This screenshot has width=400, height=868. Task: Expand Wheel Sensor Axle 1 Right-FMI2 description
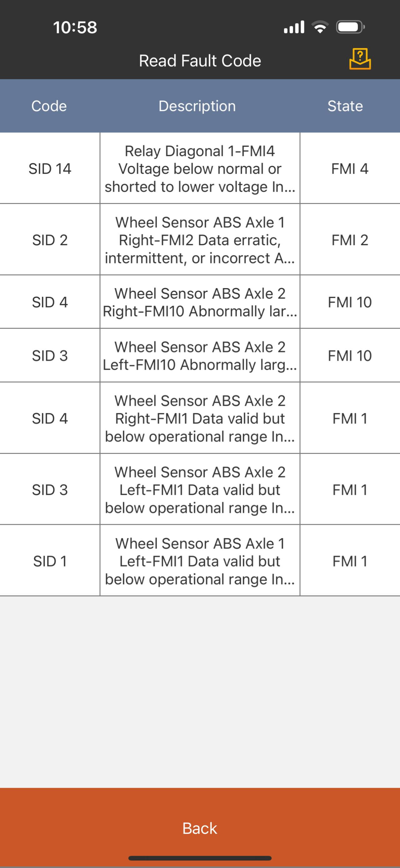[x=200, y=240]
